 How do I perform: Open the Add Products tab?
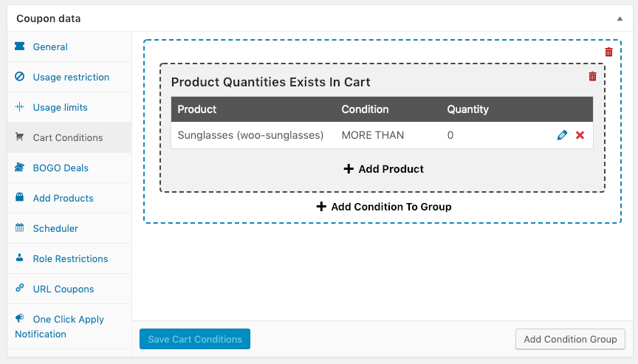[63, 198]
